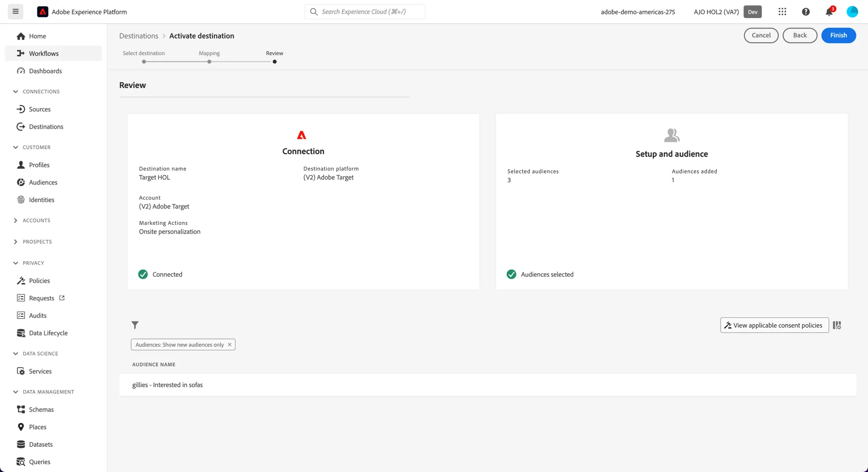The width and height of the screenshot is (868, 472).
Task: Click View applicable consent policies
Action: tap(774, 325)
